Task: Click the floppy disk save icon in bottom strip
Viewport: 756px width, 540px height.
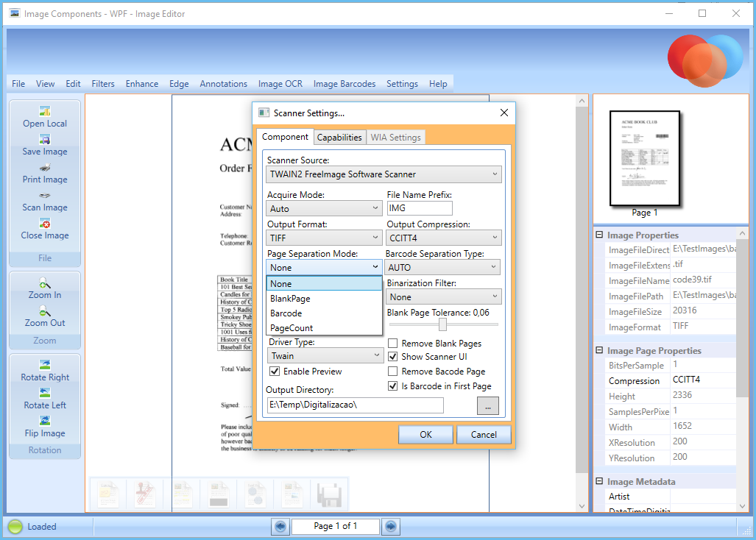Action: pos(329,494)
